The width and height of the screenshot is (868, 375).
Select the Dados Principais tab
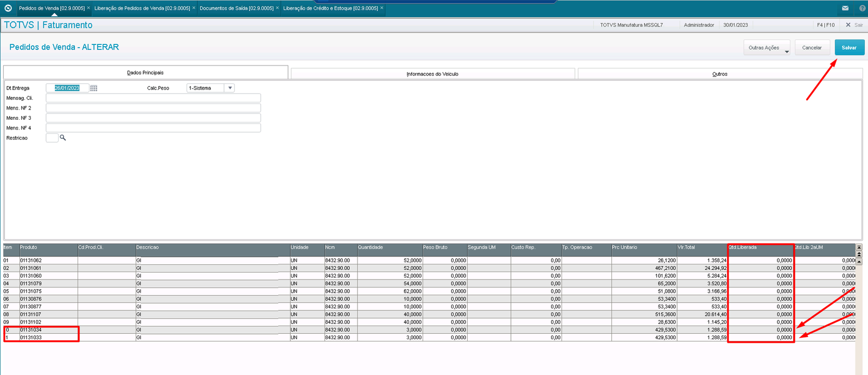[145, 73]
